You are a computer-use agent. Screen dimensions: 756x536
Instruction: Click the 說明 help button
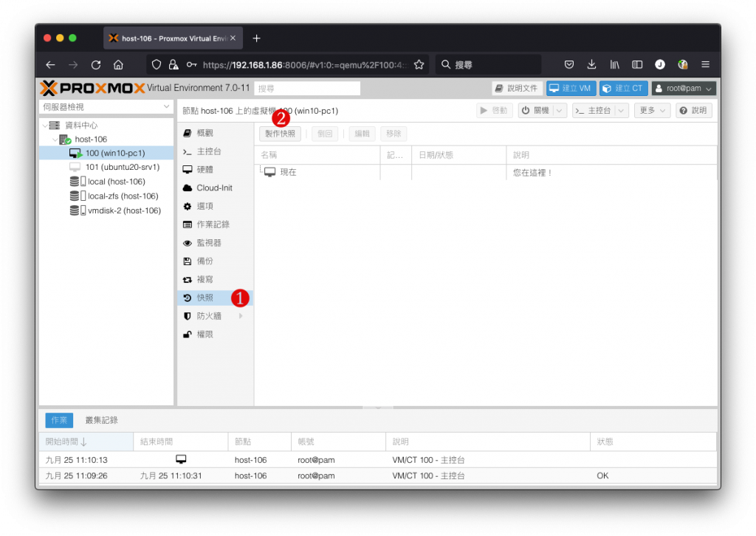coord(694,111)
